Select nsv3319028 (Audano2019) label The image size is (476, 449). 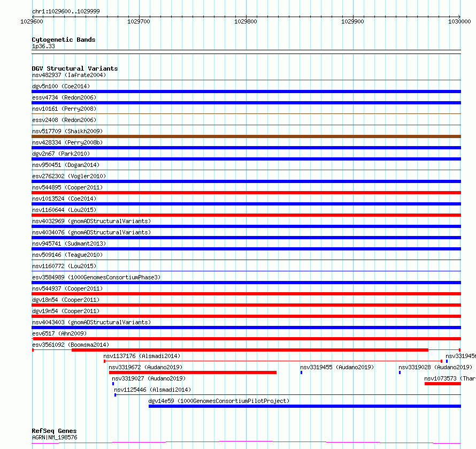click(x=435, y=367)
